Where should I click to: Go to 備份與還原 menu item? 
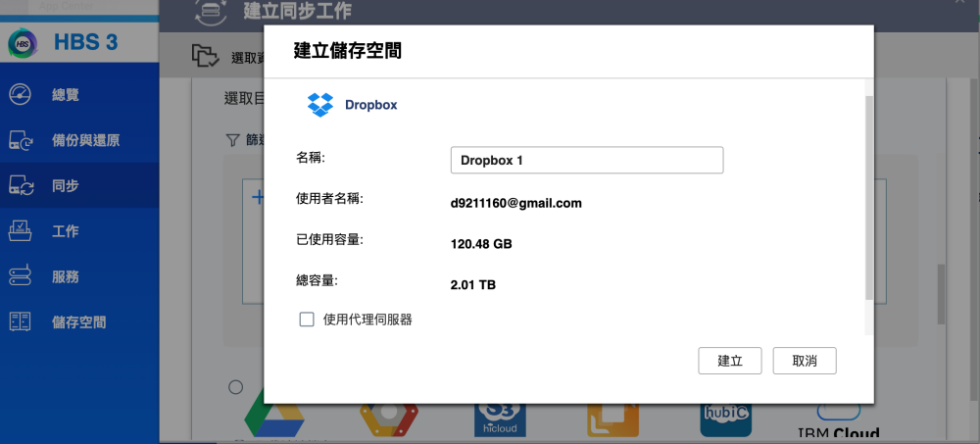85,141
